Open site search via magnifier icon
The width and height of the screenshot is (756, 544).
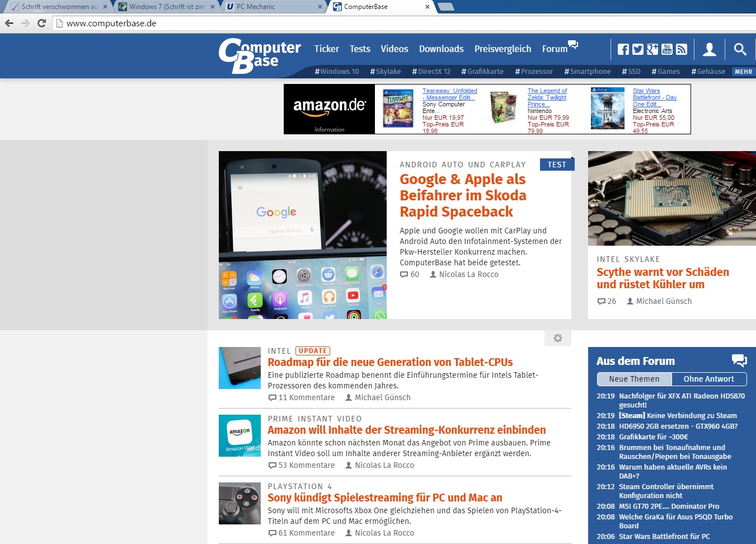740,49
